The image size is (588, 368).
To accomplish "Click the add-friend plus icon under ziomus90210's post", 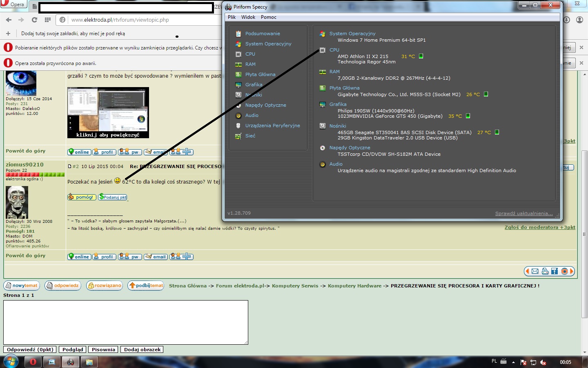I will click(182, 256).
